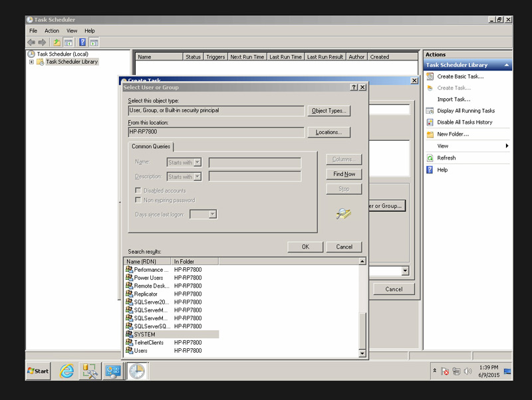Click OK in Select User or Group
Image resolution: width=532 pixels, height=400 pixels.
305,247
